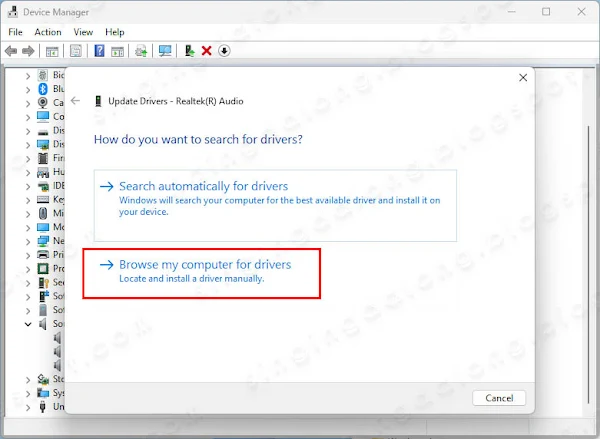600x439 pixels.
Task: Open the Action menu
Action: click(48, 32)
